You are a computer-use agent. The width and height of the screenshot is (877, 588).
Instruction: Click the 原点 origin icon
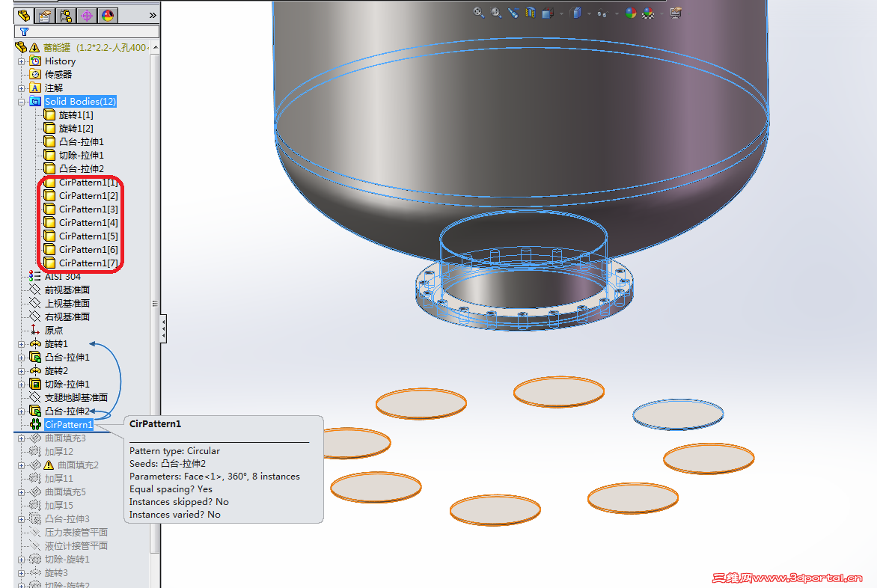pyautogui.click(x=35, y=330)
